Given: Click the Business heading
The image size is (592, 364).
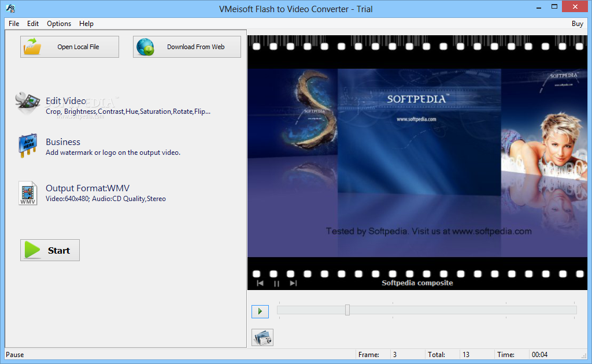Looking at the screenshot, I should tap(63, 142).
